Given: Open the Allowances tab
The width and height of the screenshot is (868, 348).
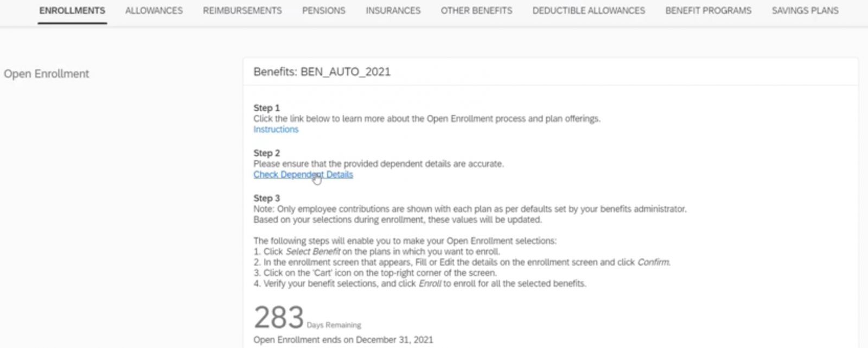Looking at the screenshot, I should tap(154, 11).
